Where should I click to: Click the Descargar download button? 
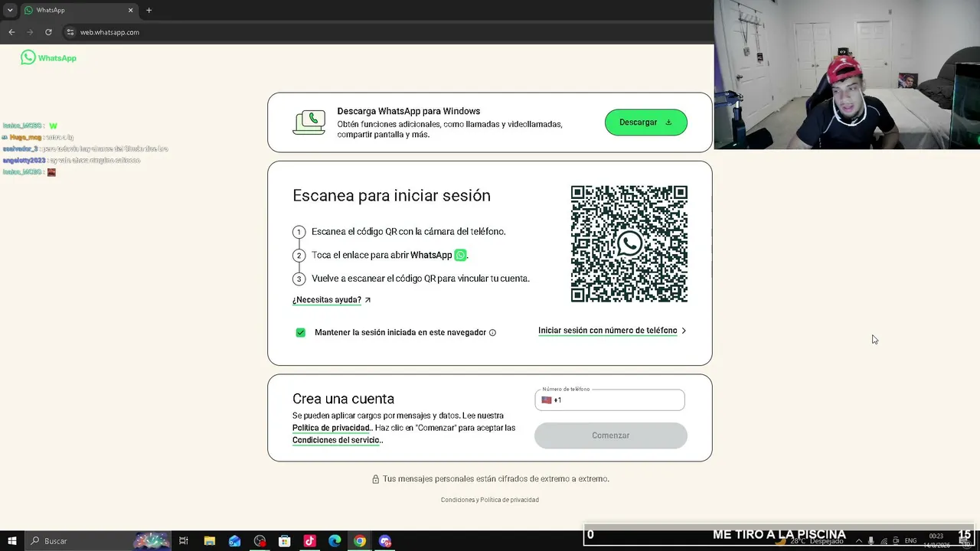(645, 122)
